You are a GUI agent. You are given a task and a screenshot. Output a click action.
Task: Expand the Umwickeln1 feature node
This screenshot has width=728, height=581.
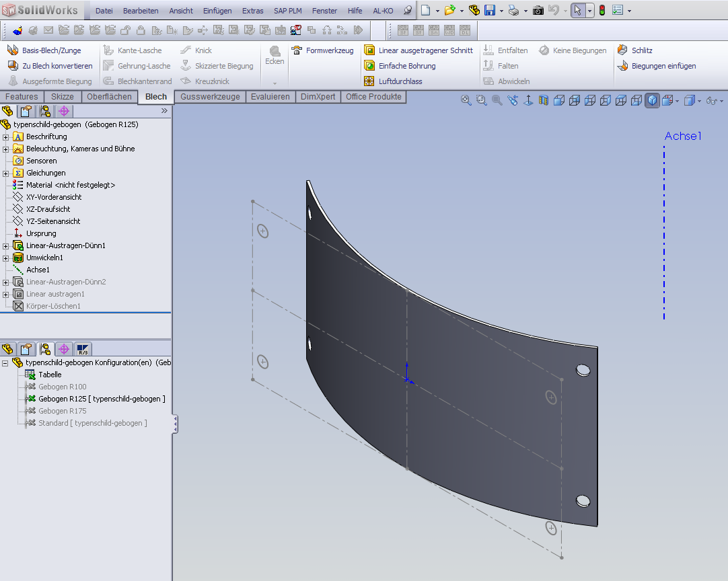click(6, 258)
